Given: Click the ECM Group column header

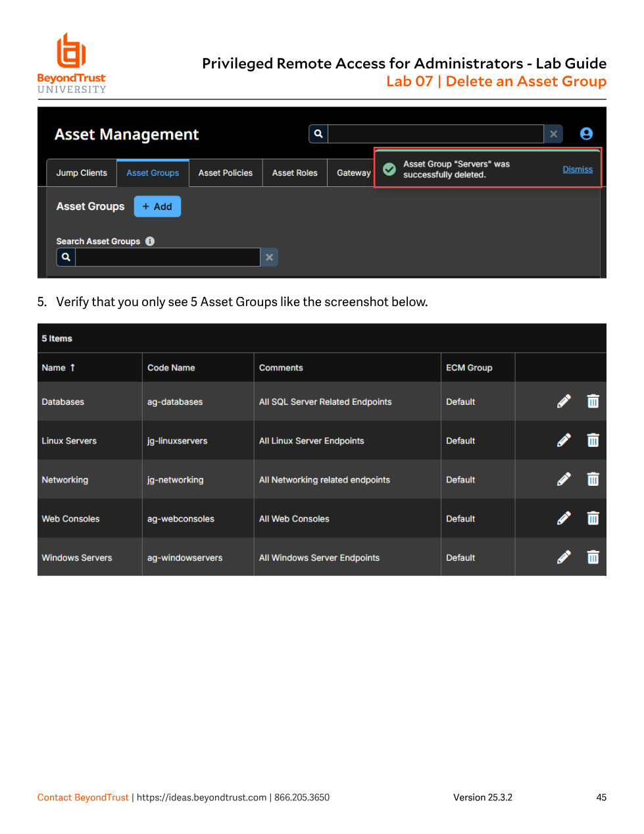Looking at the screenshot, I should [469, 367].
